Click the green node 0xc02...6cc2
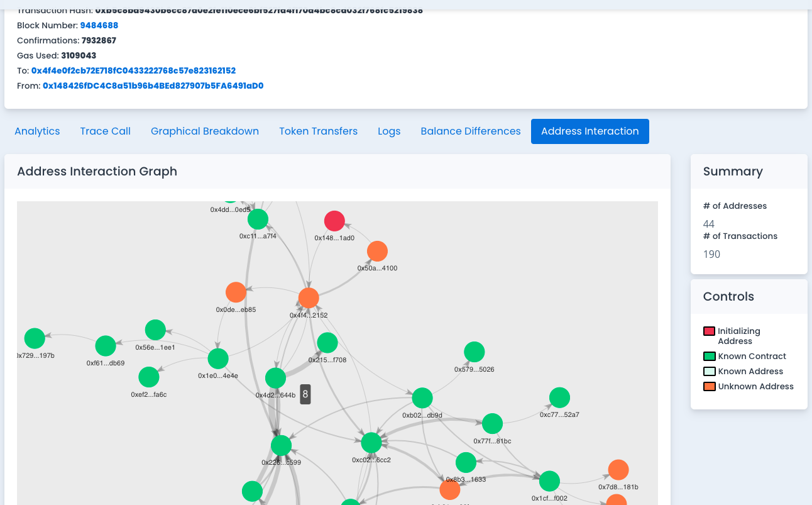The height and width of the screenshot is (505, 812). (x=371, y=443)
